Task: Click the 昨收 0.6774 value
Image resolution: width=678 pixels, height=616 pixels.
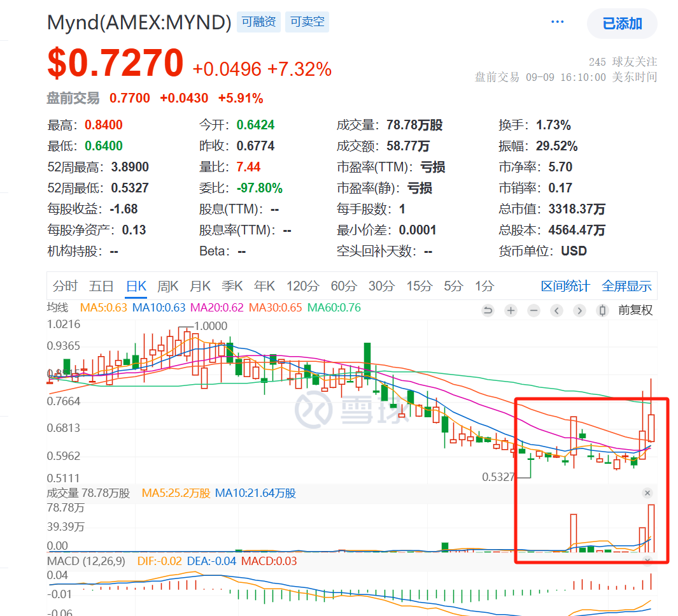Action: point(255,146)
